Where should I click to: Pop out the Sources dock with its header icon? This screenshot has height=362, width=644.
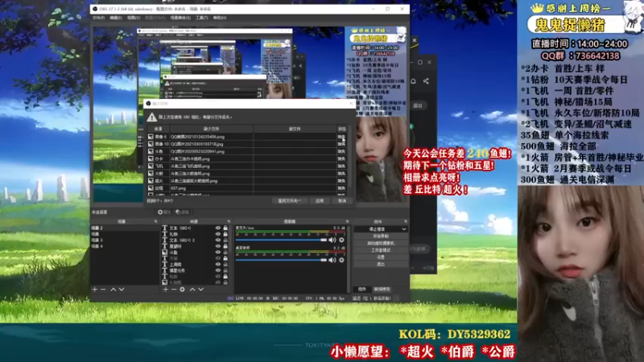pos(229,221)
